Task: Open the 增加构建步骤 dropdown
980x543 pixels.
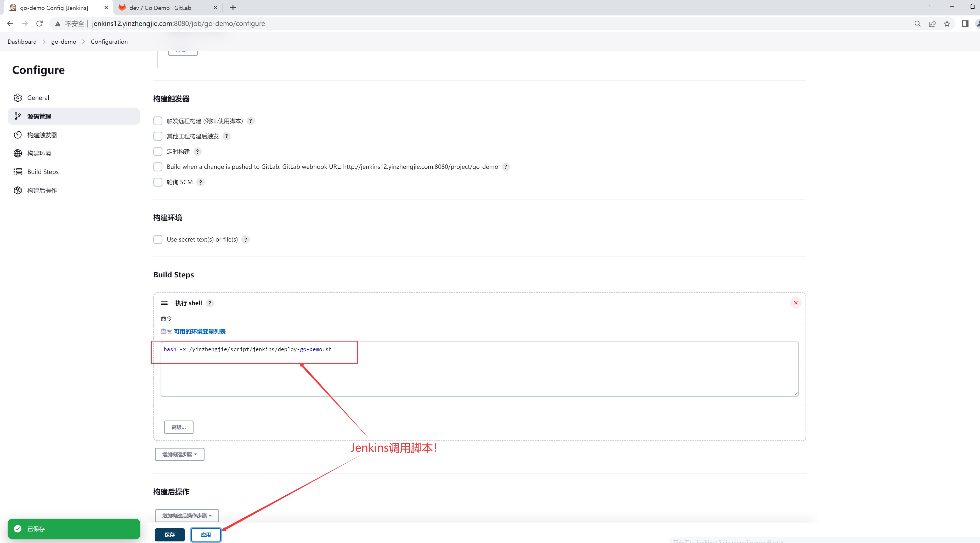Action: click(x=179, y=454)
